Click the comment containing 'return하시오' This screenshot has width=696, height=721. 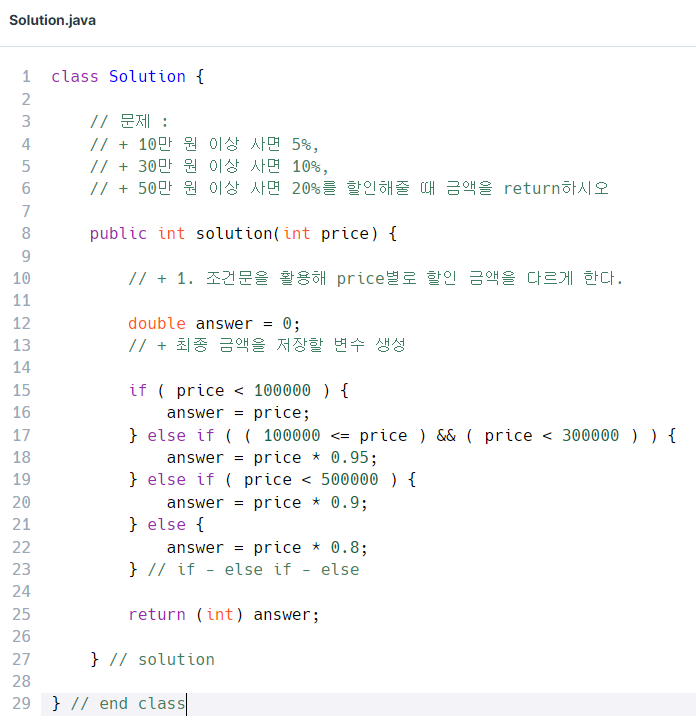349,188
